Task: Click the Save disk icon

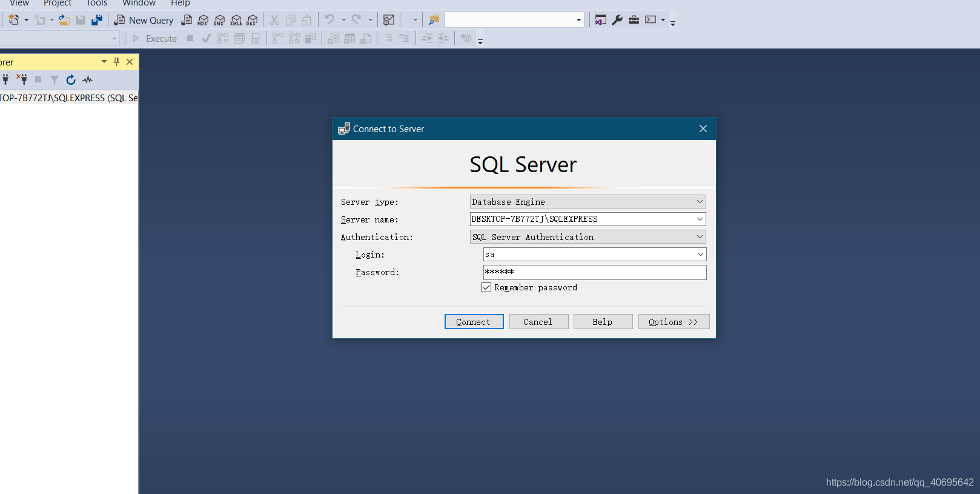Action: point(80,20)
